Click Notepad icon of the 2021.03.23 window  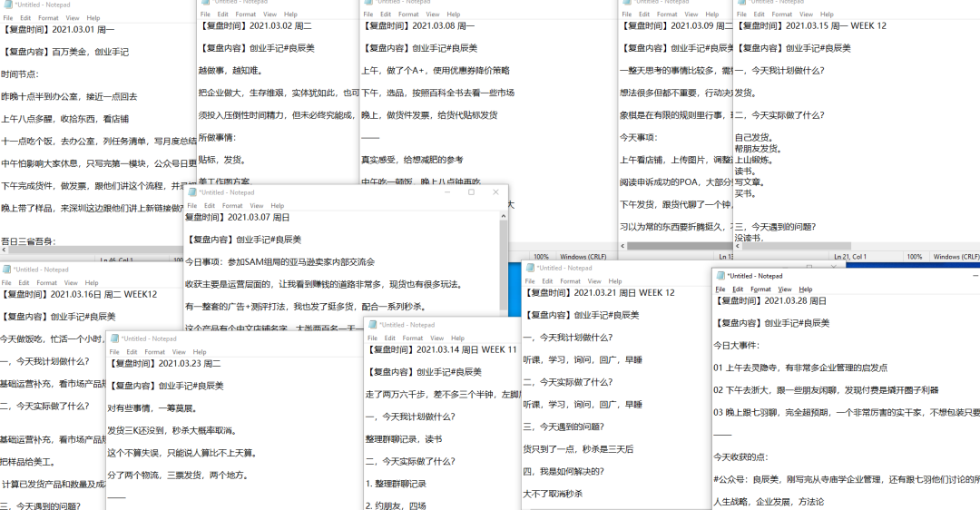(114, 338)
